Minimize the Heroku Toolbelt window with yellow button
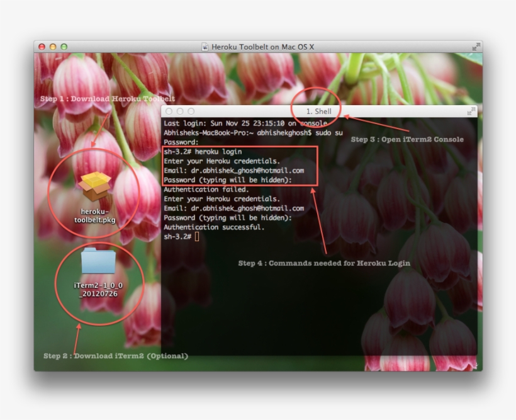The width and height of the screenshot is (516, 420). (x=53, y=47)
